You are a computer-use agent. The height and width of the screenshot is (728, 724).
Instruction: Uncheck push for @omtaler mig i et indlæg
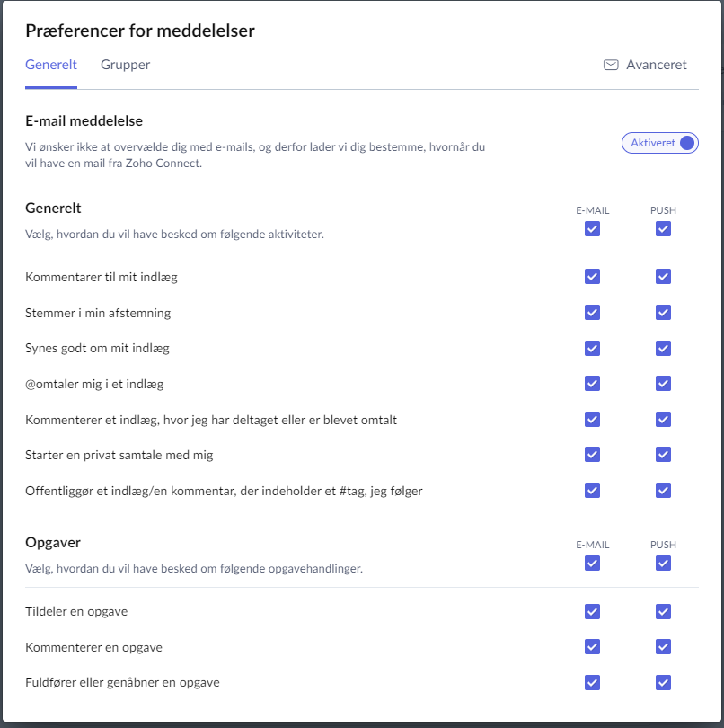[663, 384]
